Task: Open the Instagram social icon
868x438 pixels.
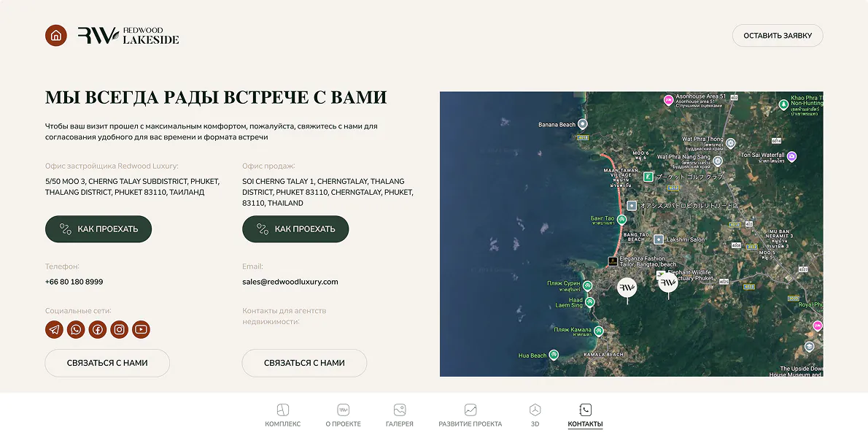Action: click(119, 329)
